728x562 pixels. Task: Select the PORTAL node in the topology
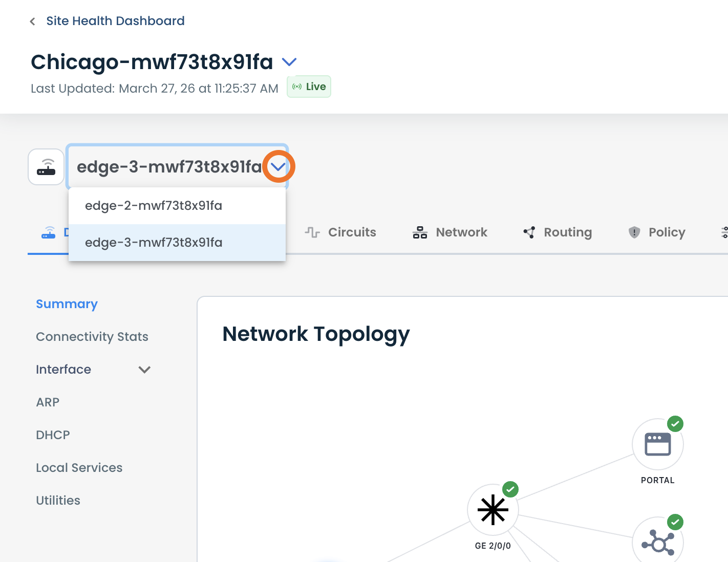point(658,444)
